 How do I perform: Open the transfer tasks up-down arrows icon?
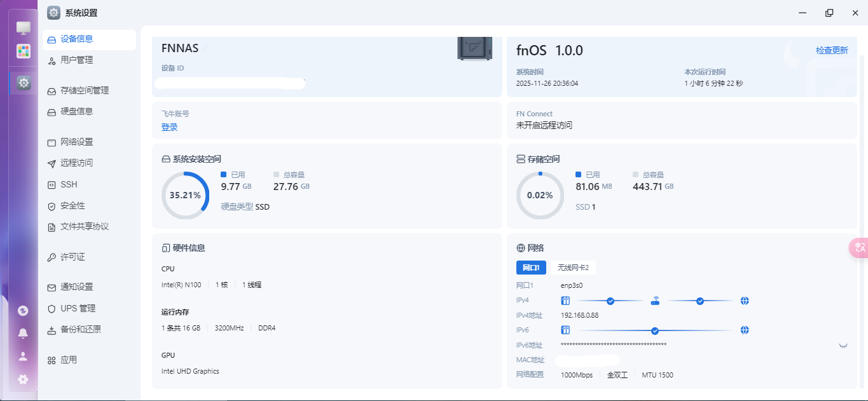(x=24, y=311)
